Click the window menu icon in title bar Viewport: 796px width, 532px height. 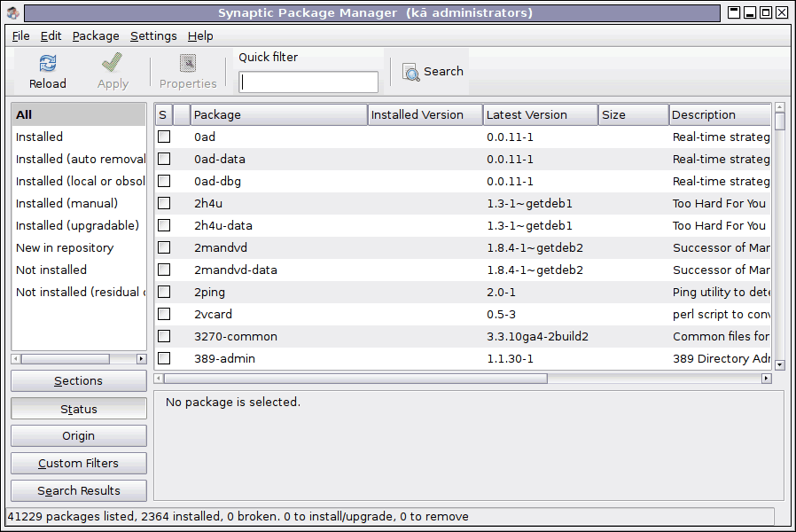tap(13, 12)
